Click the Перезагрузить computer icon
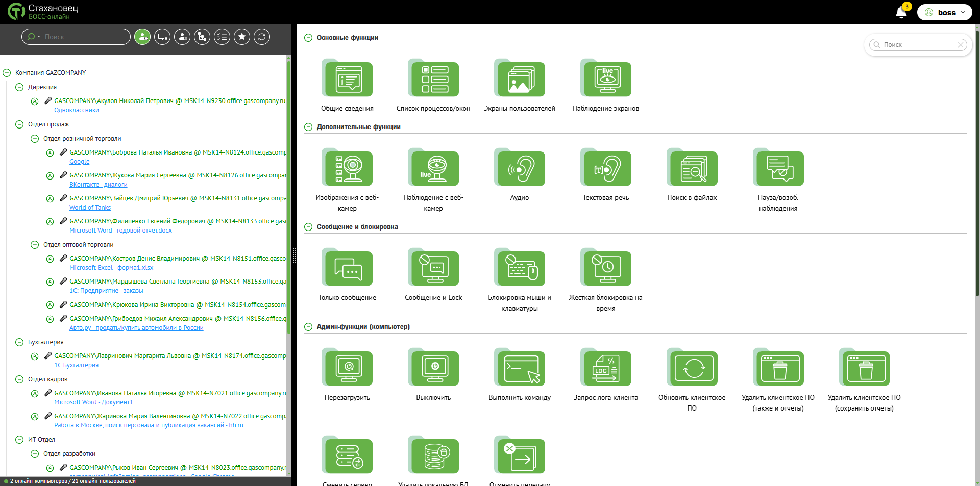This screenshot has width=980, height=486. tap(347, 368)
